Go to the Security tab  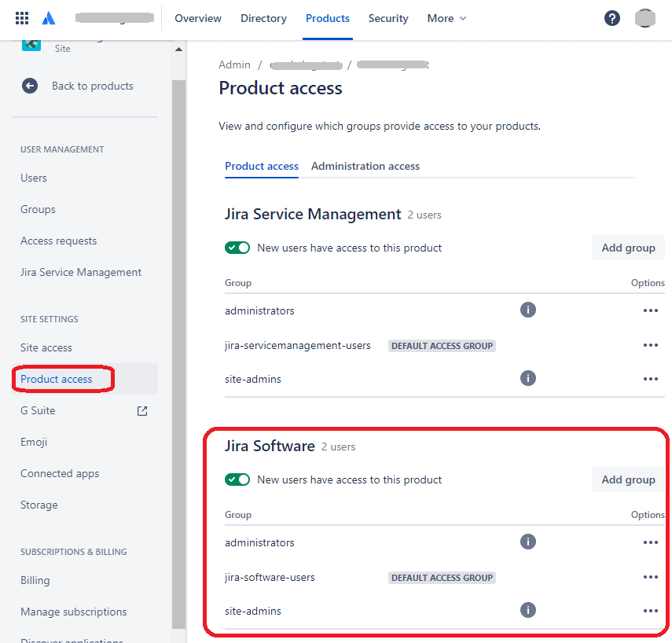click(388, 18)
